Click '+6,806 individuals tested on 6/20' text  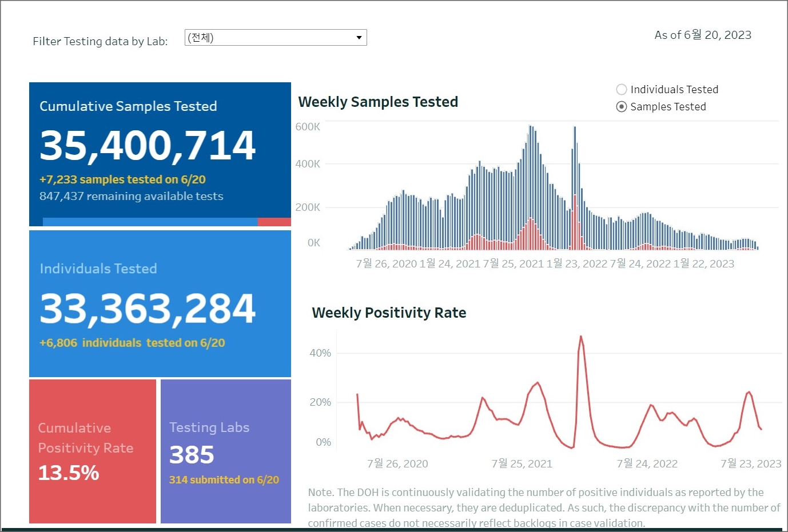(x=132, y=343)
